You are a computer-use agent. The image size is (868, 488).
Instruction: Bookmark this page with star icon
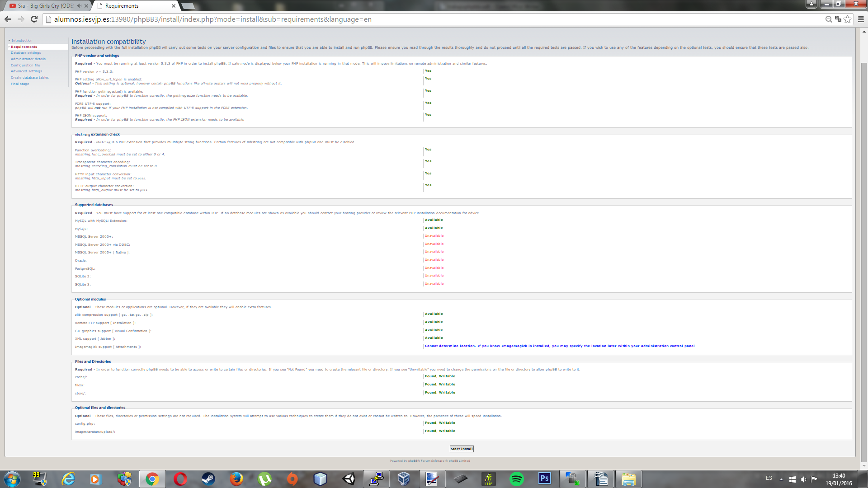848,19
